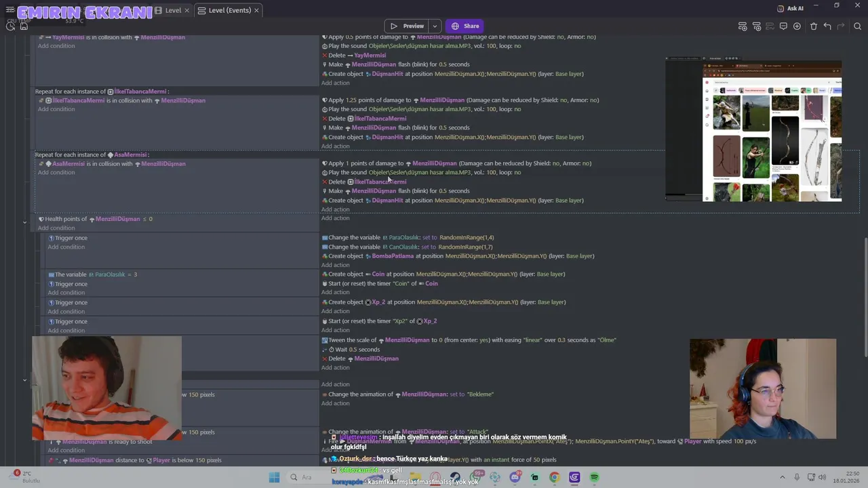Click the circled plus add-other-event icon
Image resolution: width=868 pixels, height=488 pixels.
point(797,26)
